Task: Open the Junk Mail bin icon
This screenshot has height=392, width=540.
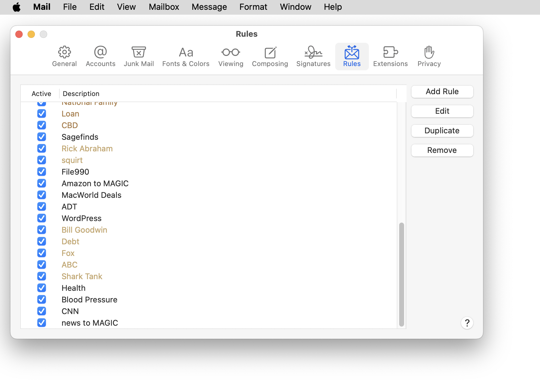Action: pyautogui.click(x=139, y=57)
